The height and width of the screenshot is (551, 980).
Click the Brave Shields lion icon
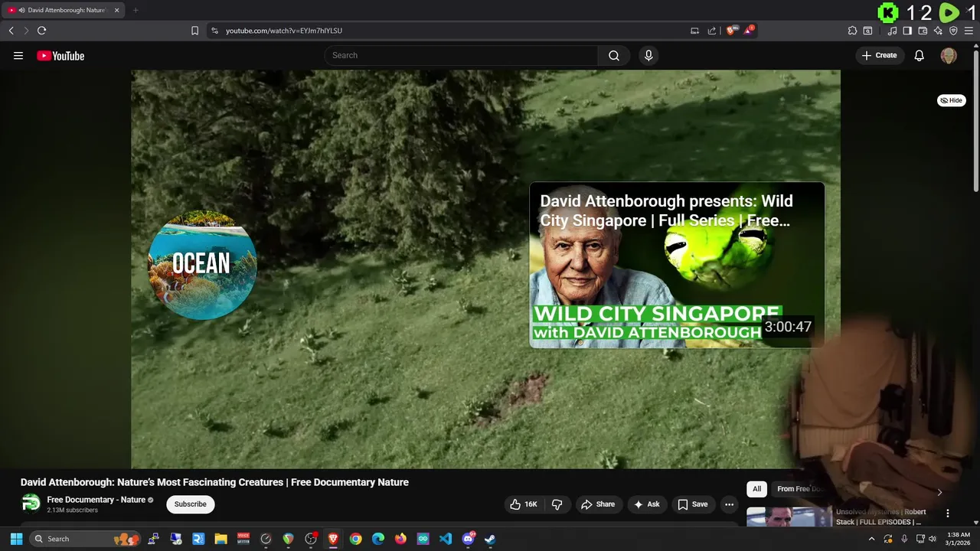point(731,31)
